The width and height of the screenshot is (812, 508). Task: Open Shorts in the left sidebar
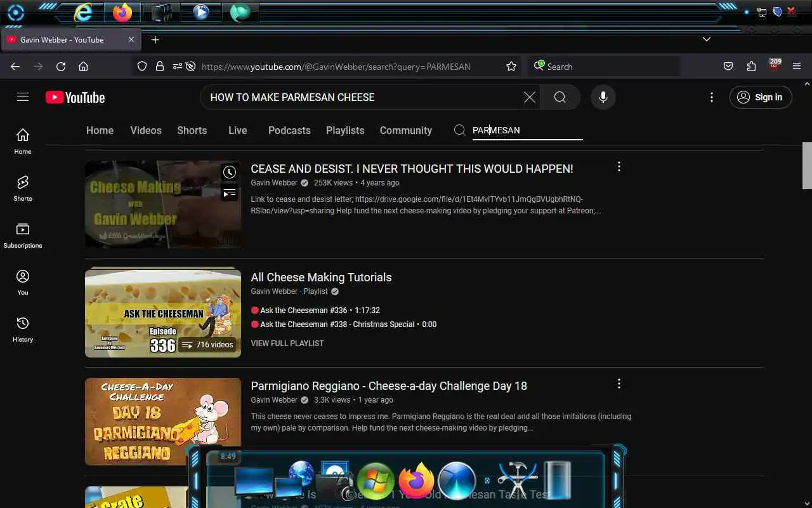[x=23, y=188]
